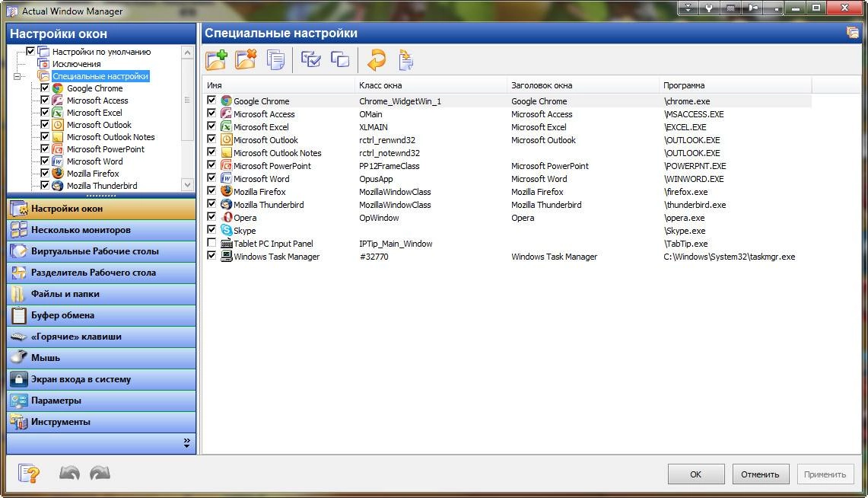The width and height of the screenshot is (868, 498).
Task: Select the Skype icon in the list
Action: 226,230
